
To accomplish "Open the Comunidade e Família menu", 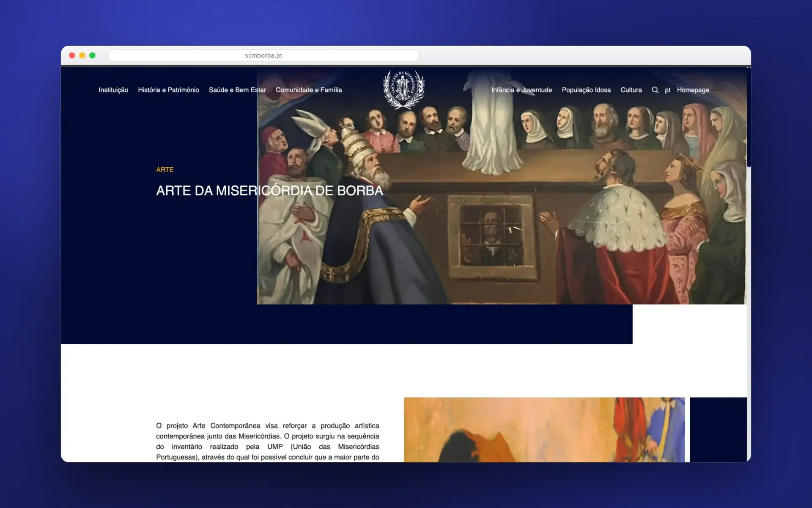I will click(x=309, y=90).
